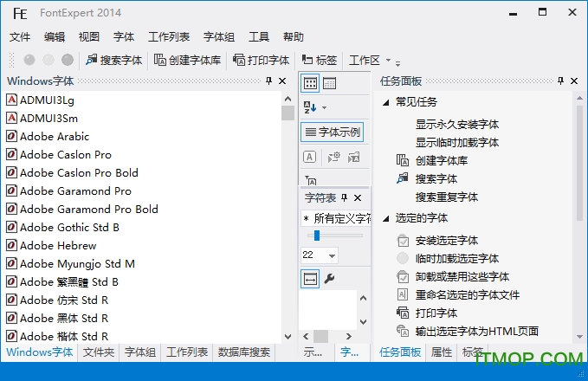588x381 pixels.
Task: Open the 帮助 menu
Action: click(294, 36)
